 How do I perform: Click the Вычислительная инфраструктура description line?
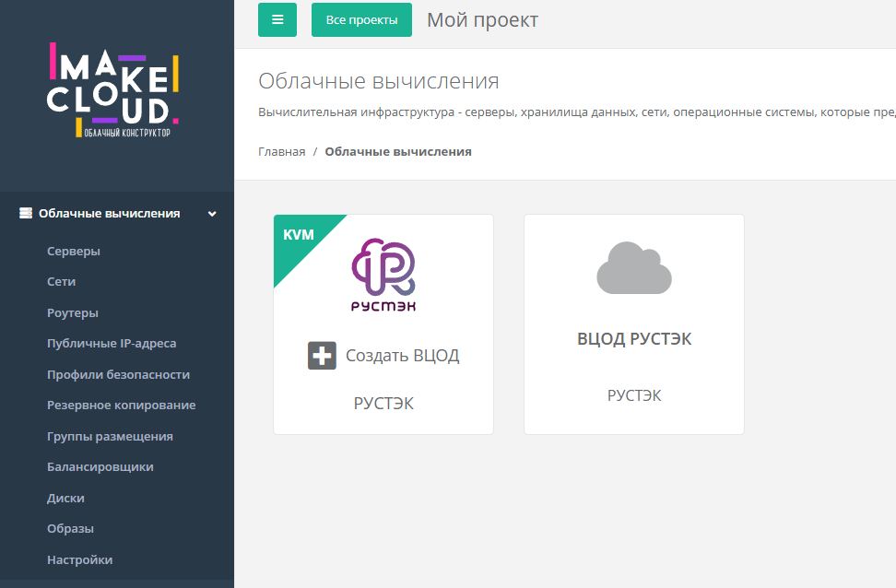577,112
